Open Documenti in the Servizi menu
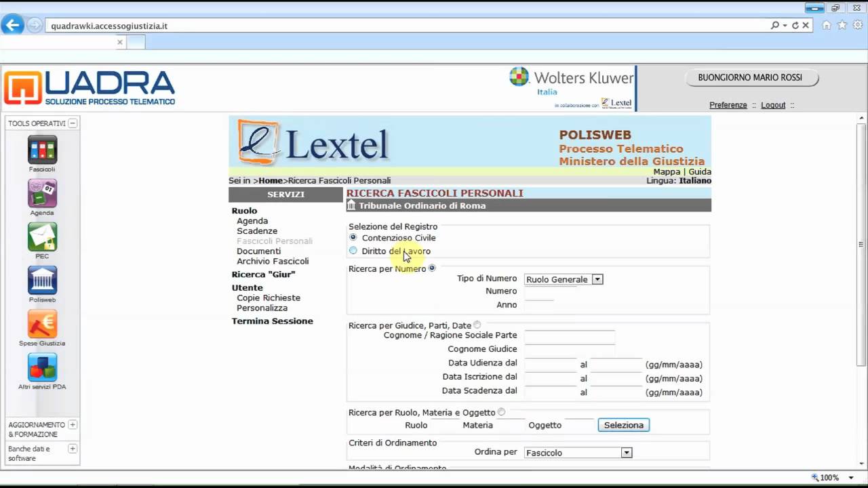868x488 pixels. coord(258,251)
